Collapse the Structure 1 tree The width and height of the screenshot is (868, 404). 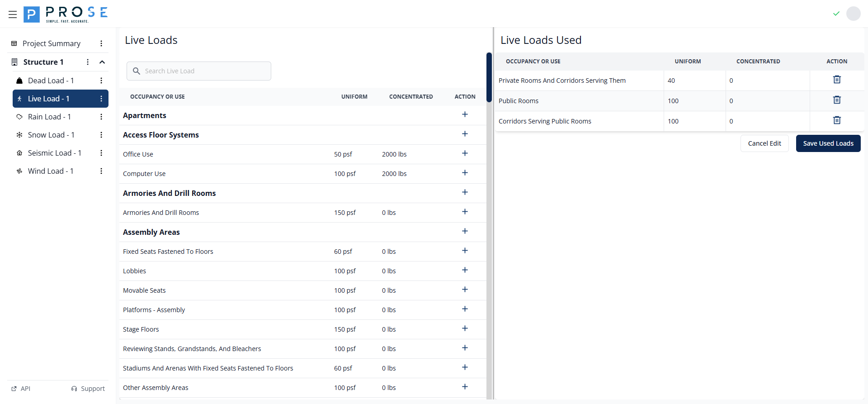pos(102,62)
